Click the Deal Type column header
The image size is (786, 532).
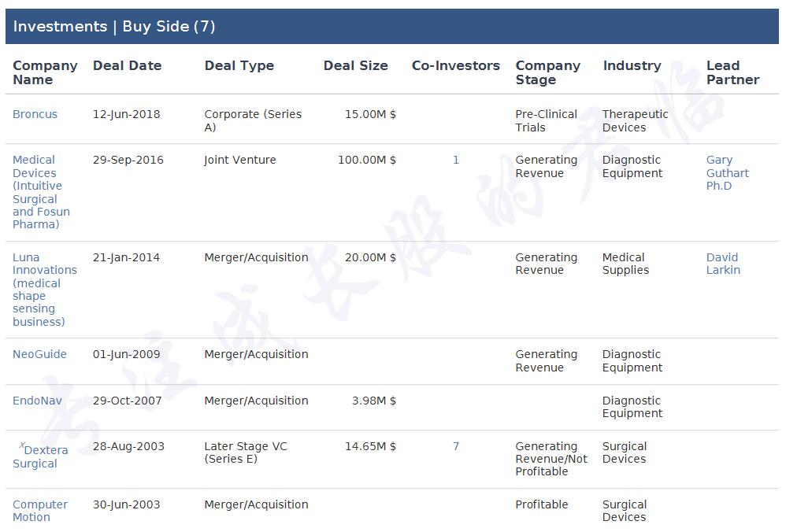point(239,66)
